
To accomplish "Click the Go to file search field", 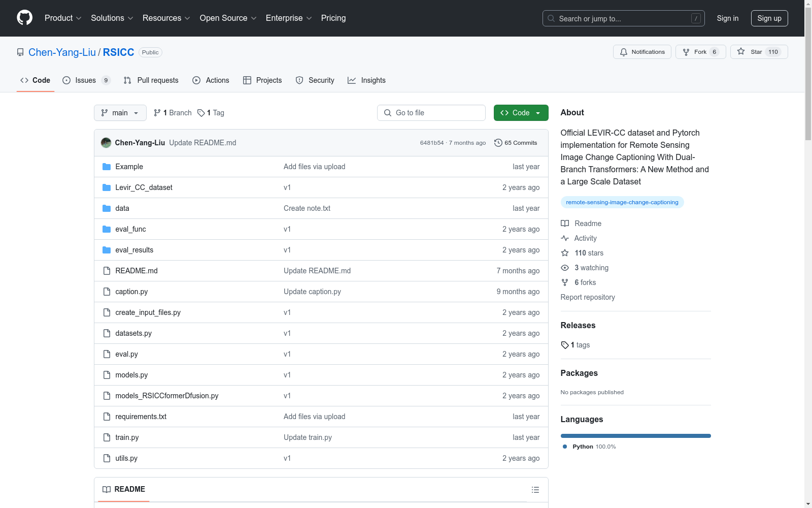I will coord(431,113).
